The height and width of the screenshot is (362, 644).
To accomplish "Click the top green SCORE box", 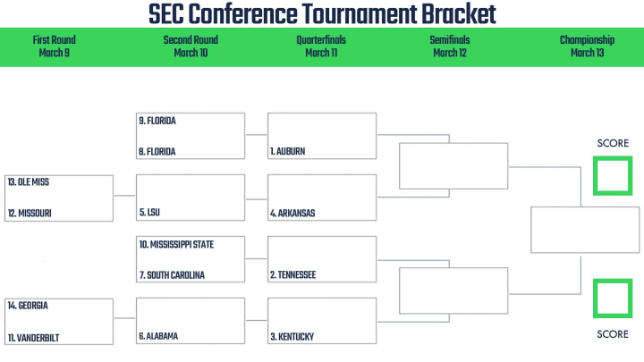I will click(x=613, y=176).
